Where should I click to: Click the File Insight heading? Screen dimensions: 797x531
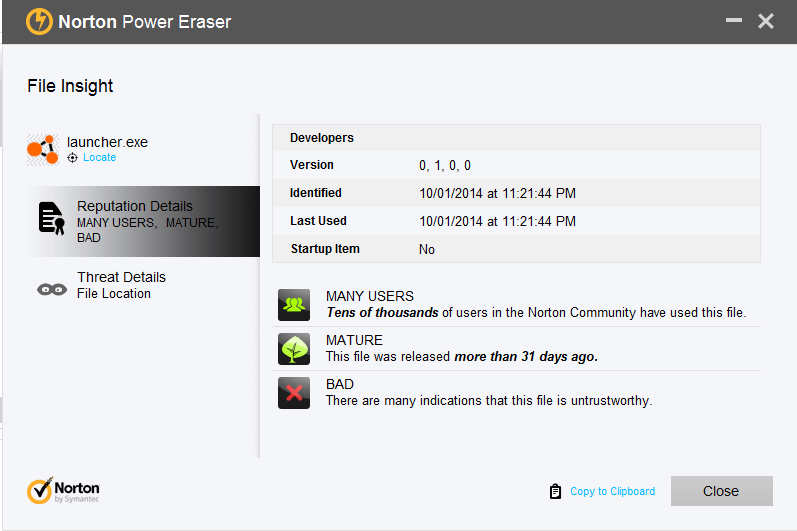click(x=70, y=86)
